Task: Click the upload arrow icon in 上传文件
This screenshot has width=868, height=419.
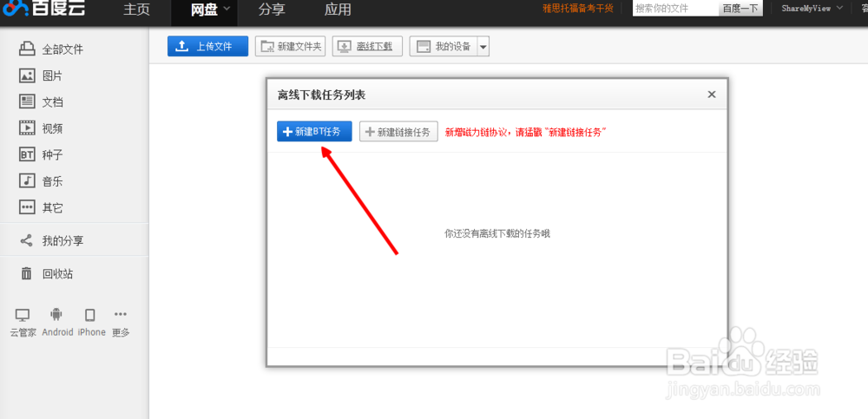Action: pyautogui.click(x=181, y=47)
